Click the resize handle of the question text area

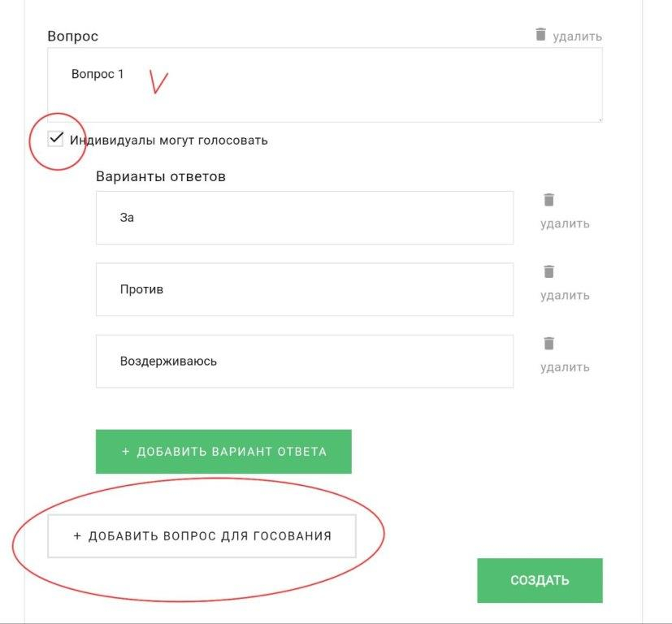pyautogui.click(x=599, y=119)
